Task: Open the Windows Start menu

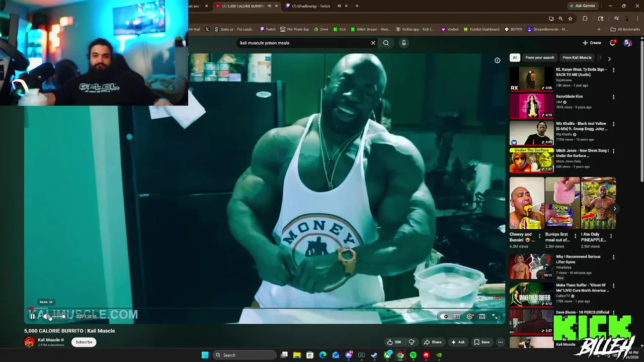Action: coord(205,355)
